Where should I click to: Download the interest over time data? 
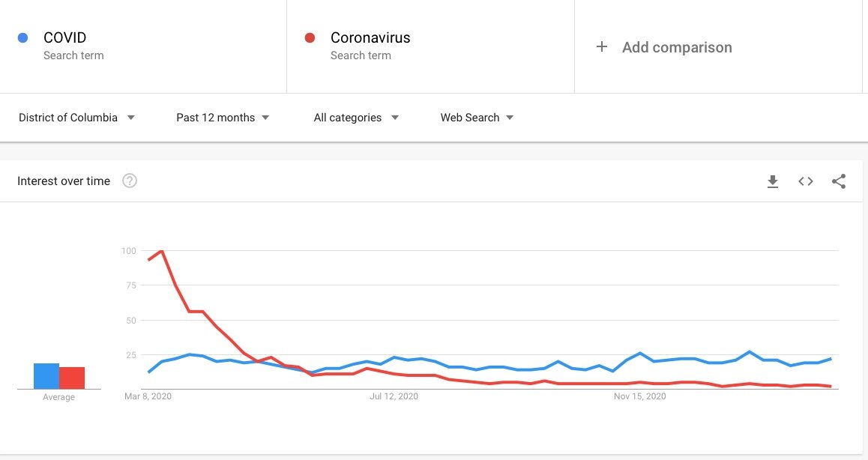click(x=773, y=181)
